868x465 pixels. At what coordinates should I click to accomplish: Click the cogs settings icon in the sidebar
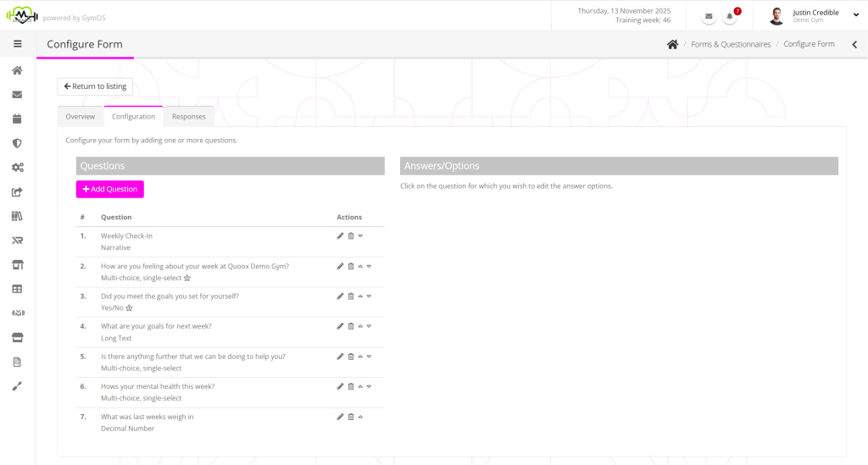17,168
